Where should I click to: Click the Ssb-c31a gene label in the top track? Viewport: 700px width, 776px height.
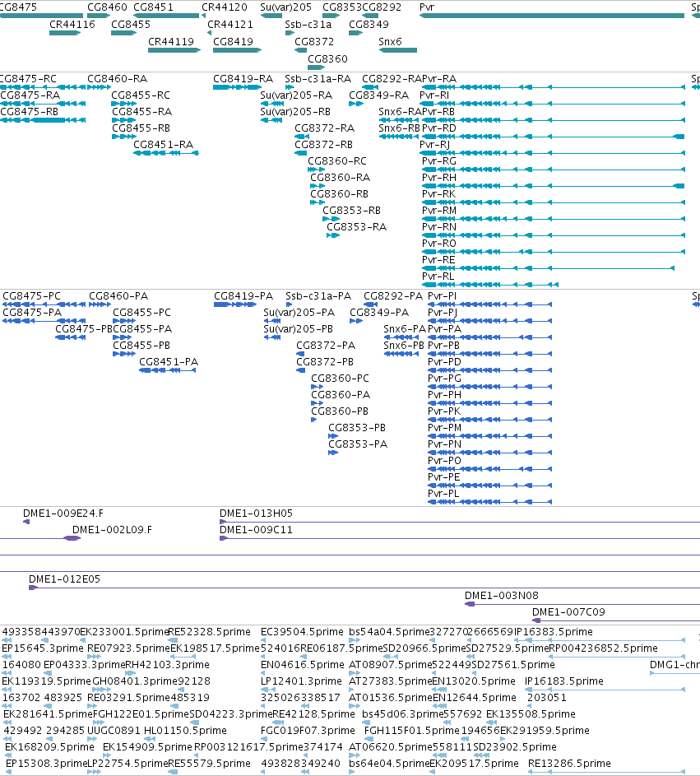point(308,24)
